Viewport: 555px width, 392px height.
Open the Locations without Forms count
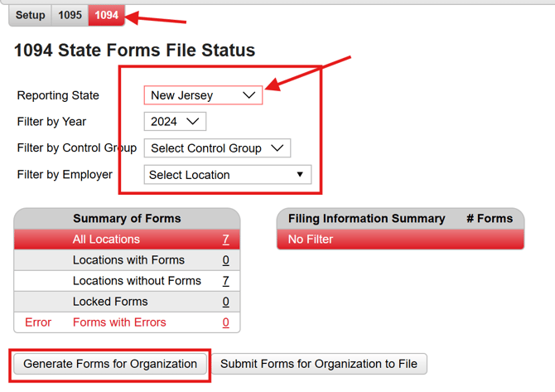tap(225, 281)
